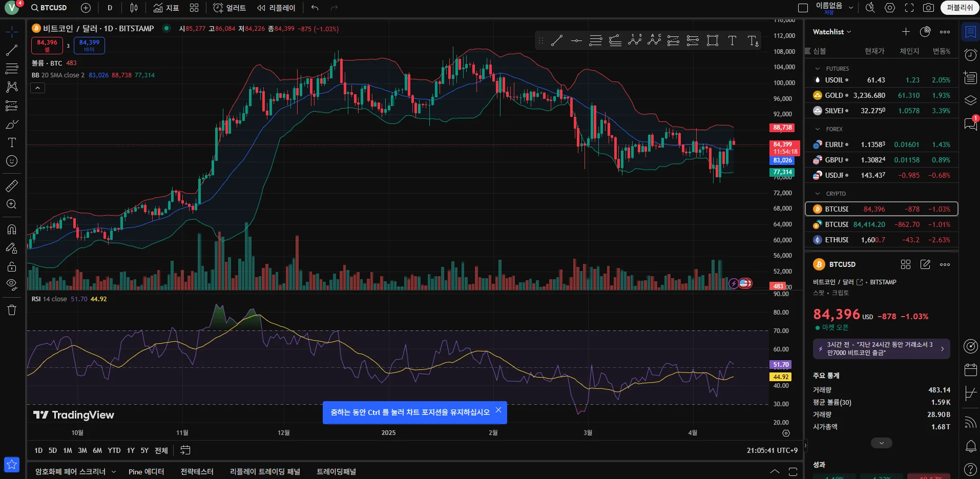Viewport: 980px width, 479px height.
Task: Collapse the FUTURES watchlist section
Action: [x=818, y=69]
